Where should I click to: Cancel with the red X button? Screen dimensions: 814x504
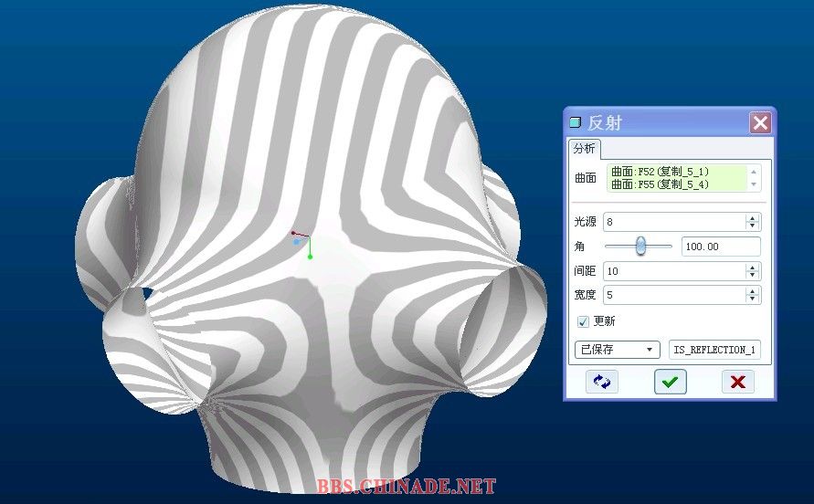[x=737, y=382]
